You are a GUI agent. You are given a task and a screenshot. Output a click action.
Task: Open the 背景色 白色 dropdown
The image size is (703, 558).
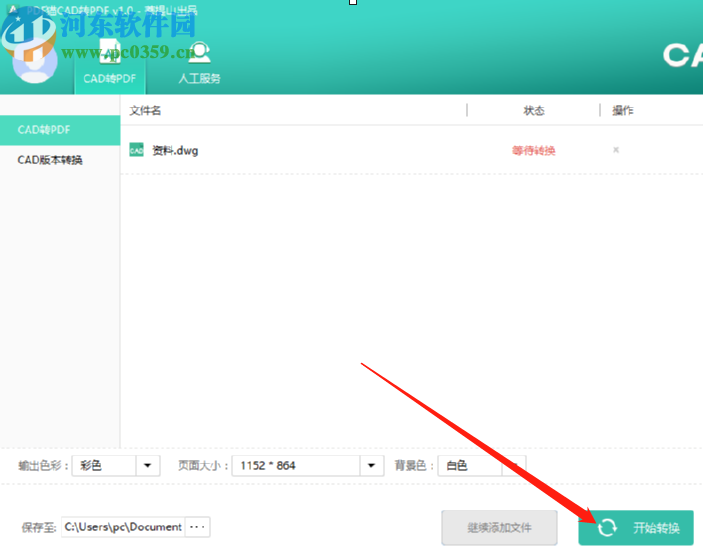coord(481,466)
